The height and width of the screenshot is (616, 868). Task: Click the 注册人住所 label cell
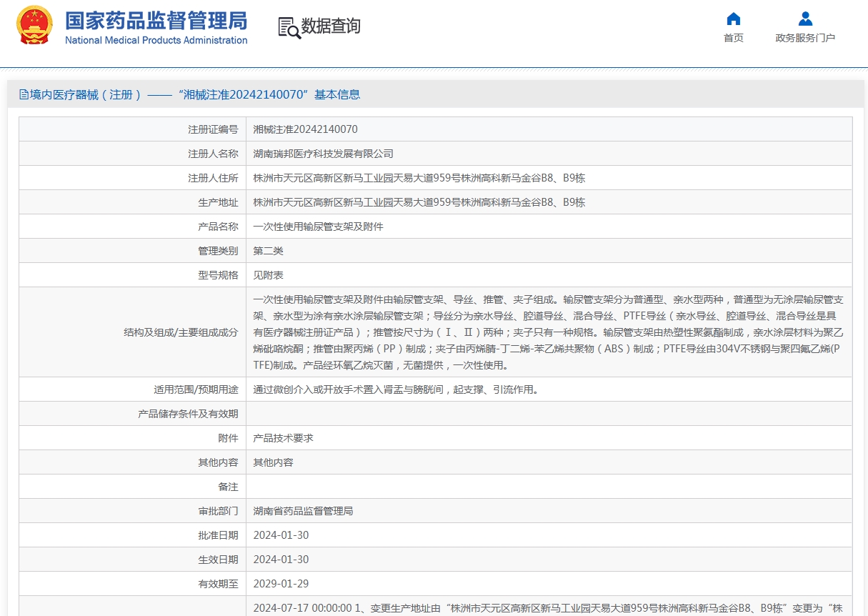[x=132, y=178]
